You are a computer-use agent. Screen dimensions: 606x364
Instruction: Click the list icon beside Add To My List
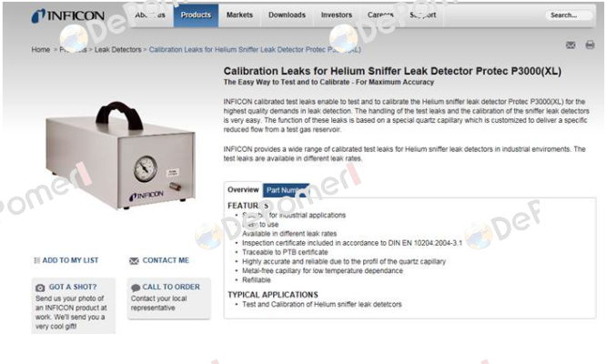37,260
